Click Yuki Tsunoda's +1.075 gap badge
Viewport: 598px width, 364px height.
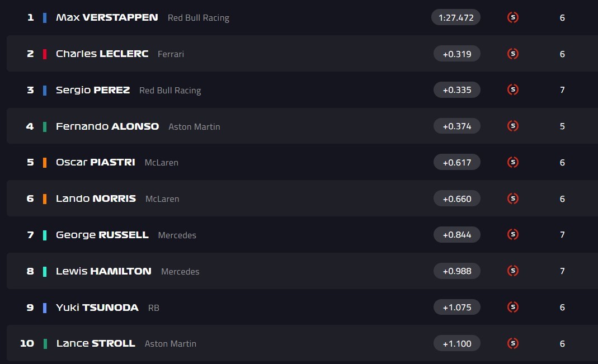point(456,307)
